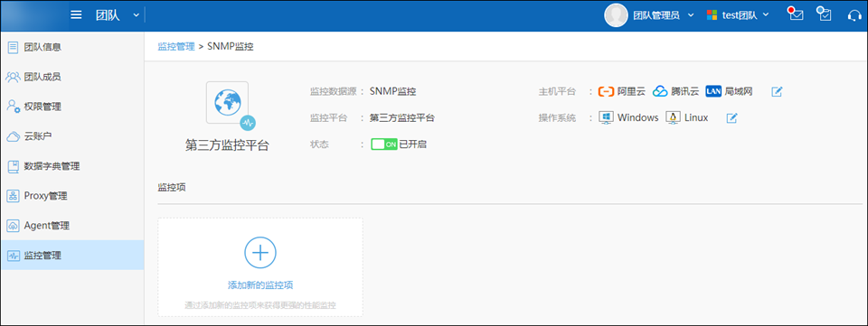Click the 第三方监控平台 value beside 监控平台
The height and width of the screenshot is (326, 868).
pos(402,117)
